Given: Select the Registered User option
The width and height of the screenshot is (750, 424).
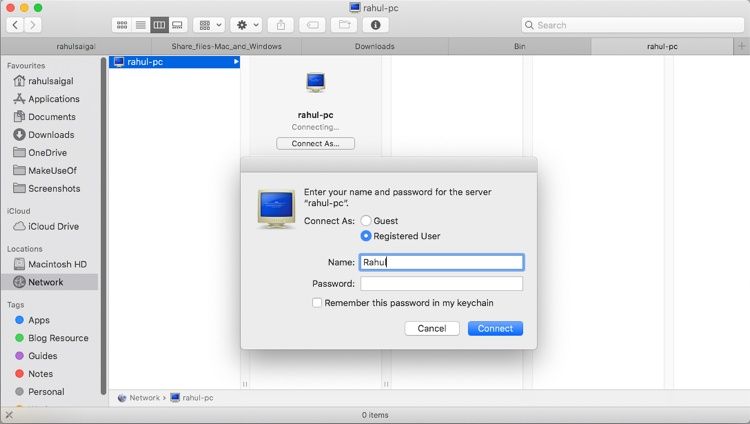Looking at the screenshot, I should (366, 236).
